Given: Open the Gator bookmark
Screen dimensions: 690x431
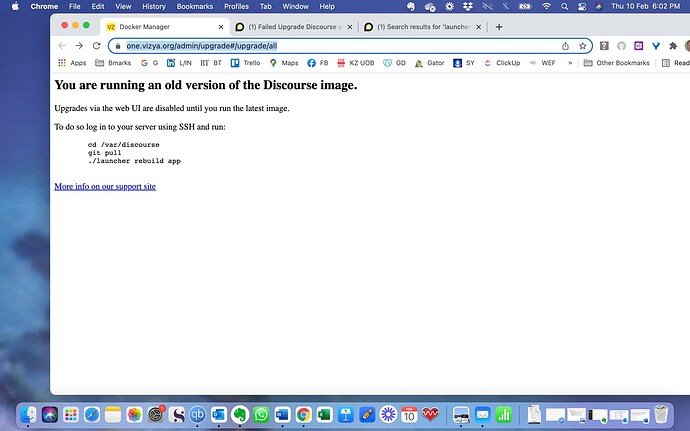Looking at the screenshot, I should pyautogui.click(x=429, y=63).
